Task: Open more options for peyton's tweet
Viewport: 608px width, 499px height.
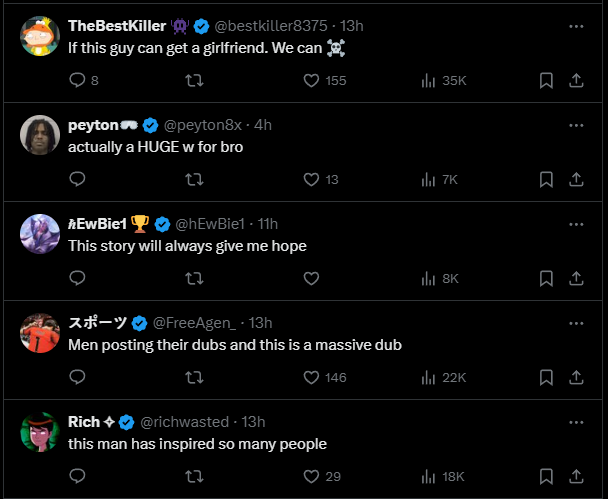Action: click(576, 125)
